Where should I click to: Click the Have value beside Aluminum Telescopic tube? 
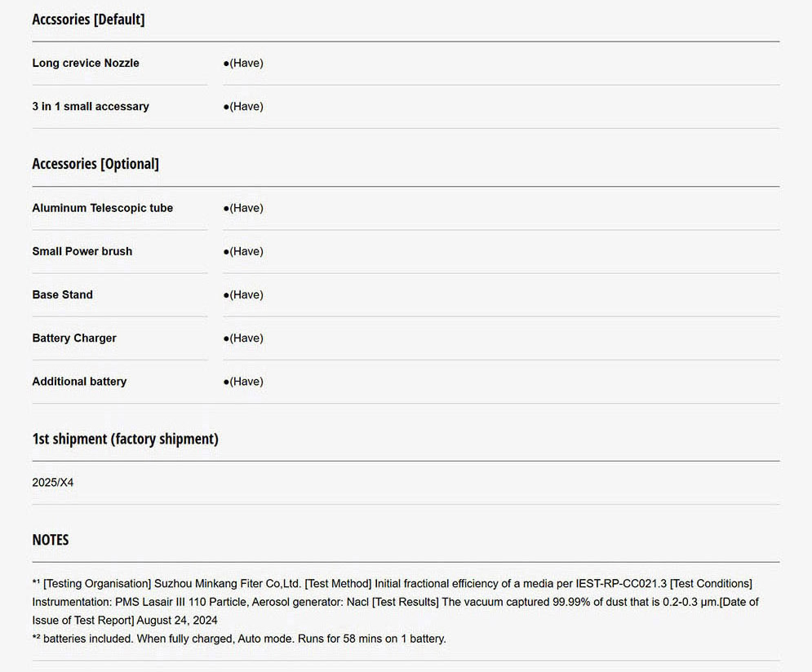pos(243,208)
